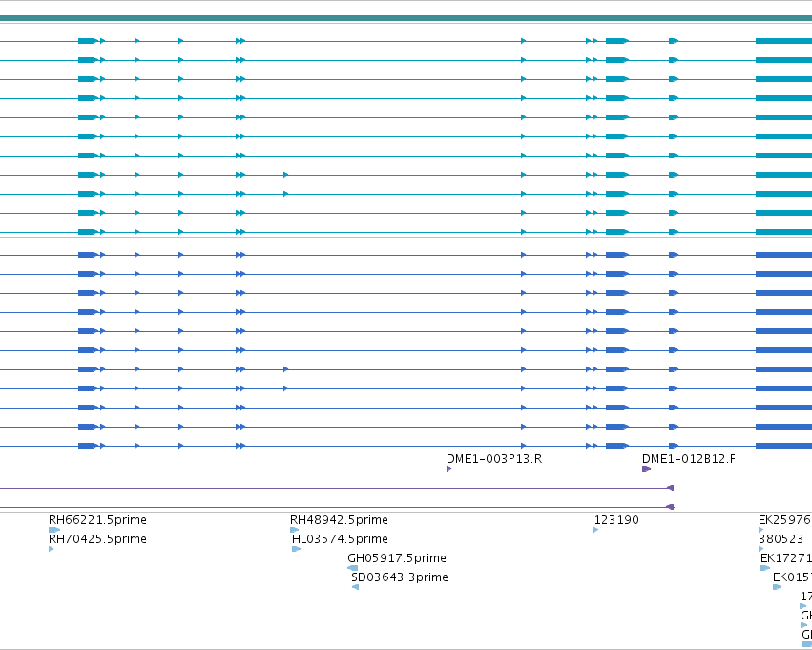Click the GH05917.5prime EST feature

[353, 568]
